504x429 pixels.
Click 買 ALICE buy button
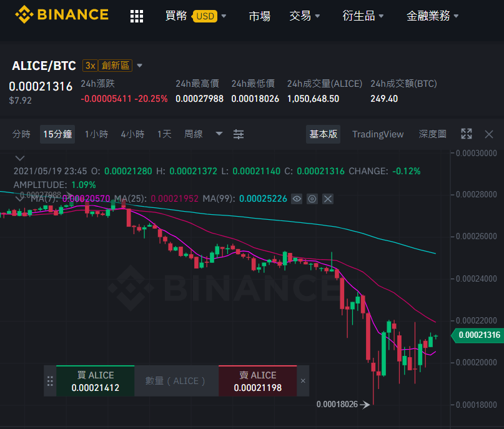tap(95, 381)
